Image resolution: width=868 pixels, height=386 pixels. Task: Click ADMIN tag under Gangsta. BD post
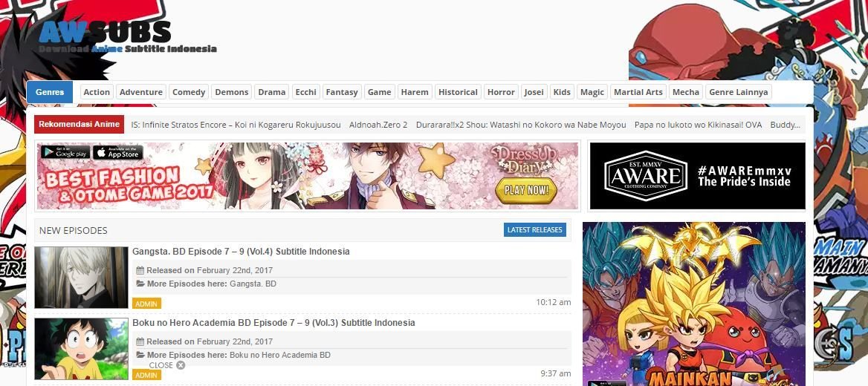click(146, 303)
